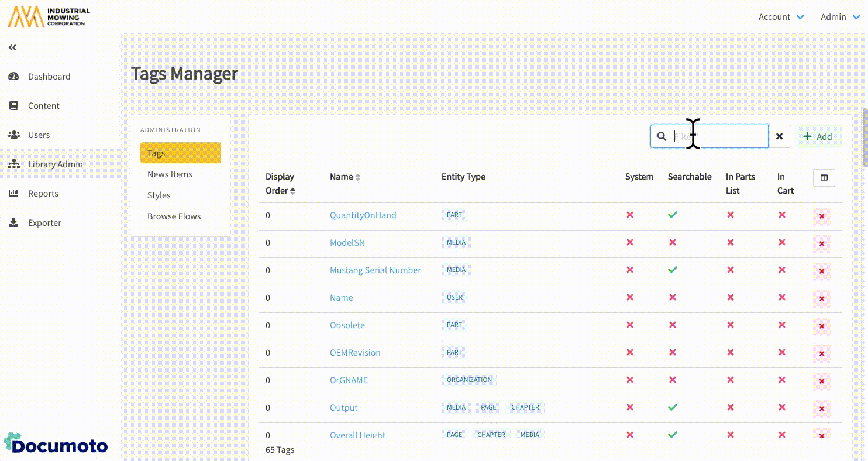Screen dimensions: 868x461
Task: Toggle Searchable checkmark for Mustang Serial Number
Action: pos(673,270)
